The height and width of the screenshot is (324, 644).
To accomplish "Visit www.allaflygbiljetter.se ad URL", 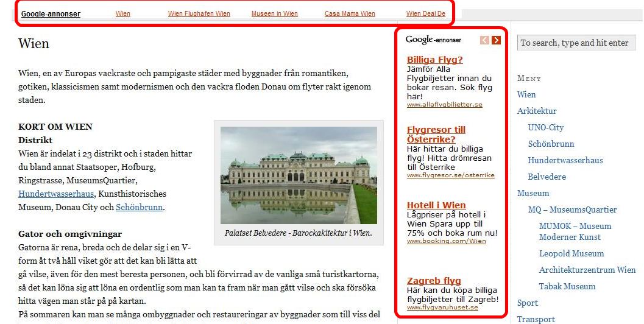I will pos(445,104).
